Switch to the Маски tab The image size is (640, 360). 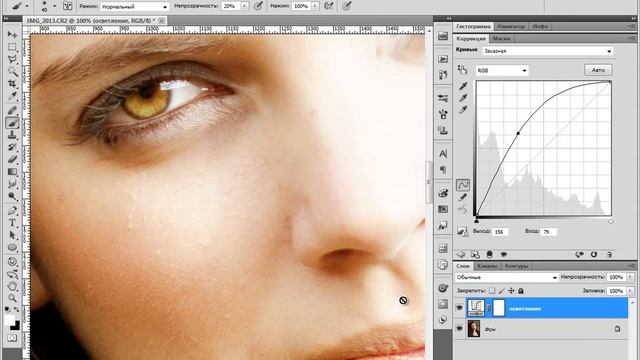coord(501,38)
